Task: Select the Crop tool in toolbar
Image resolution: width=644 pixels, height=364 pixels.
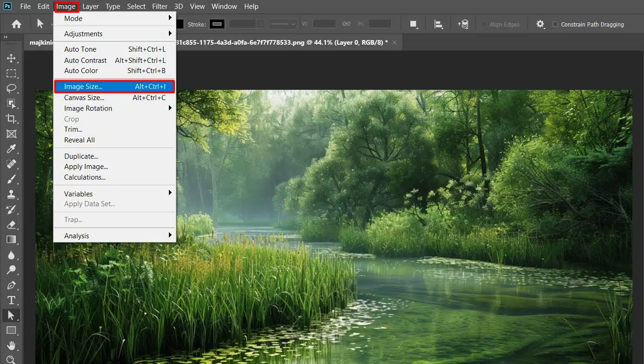Action: 11,119
